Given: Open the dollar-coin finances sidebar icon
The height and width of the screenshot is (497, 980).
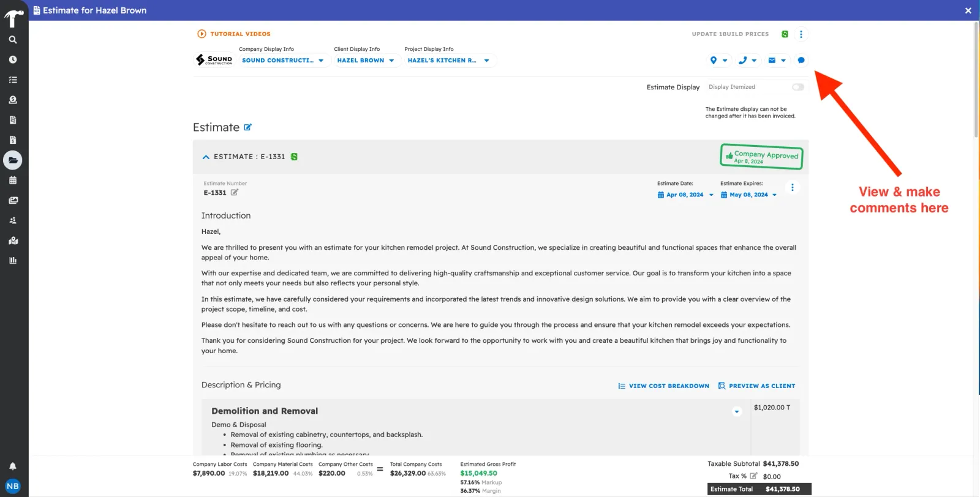Looking at the screenshot, I should click(x=13, y=100).
